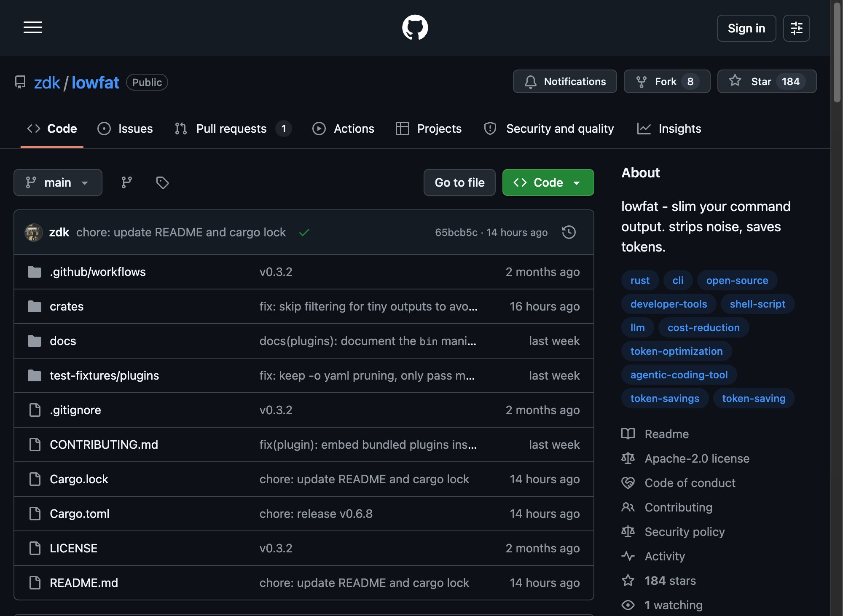Image resolution: width=843 pixels, height=616 pixels.
Task: Click the README.md file icon
Action: [x=35, y=583]
